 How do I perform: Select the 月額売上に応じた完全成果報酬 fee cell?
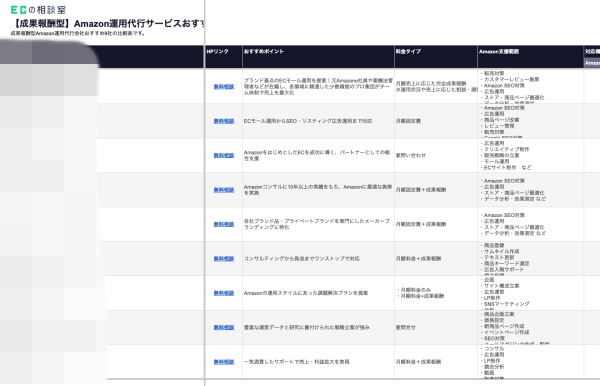[436, 86]
